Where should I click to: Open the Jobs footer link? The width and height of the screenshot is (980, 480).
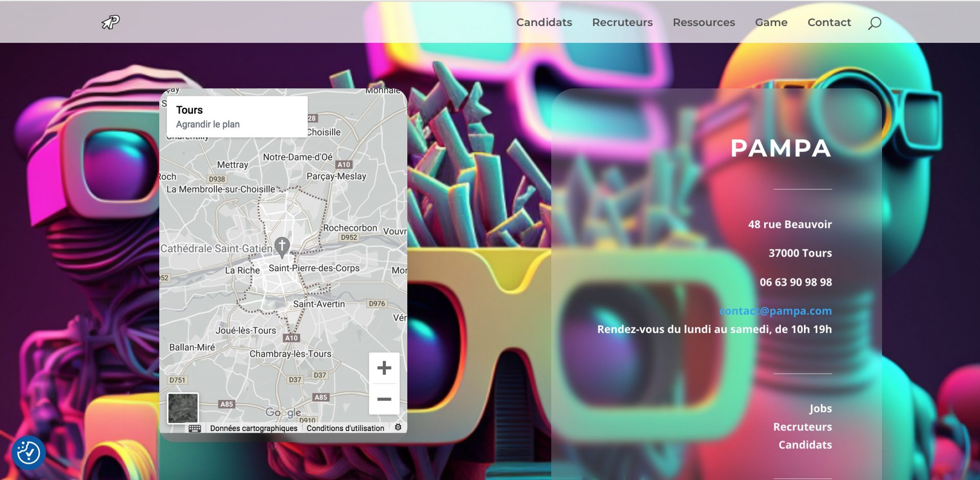(x=820, y=409)
